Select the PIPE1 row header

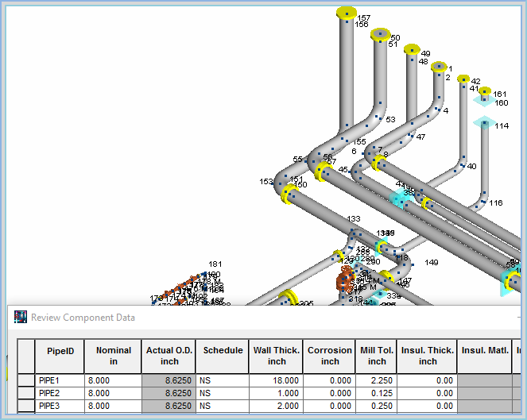pos(26,380)
